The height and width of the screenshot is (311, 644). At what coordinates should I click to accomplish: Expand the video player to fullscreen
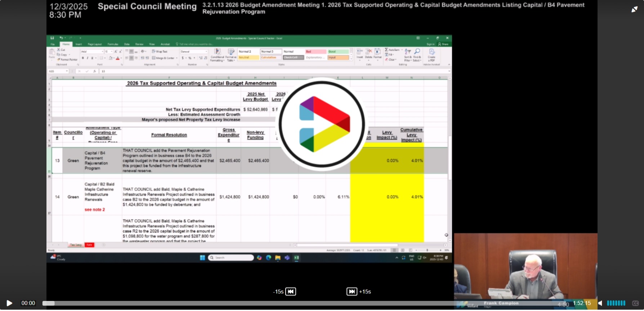tap(634, 9)
